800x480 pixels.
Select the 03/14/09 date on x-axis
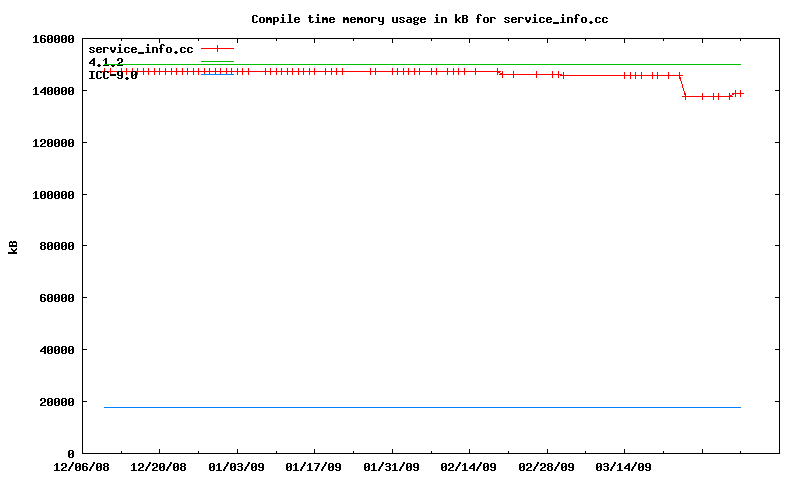[x=624, y=467]
